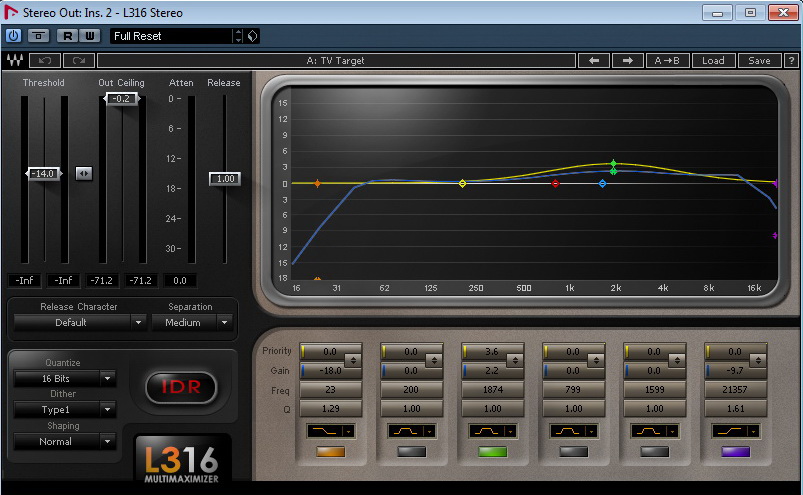Click the Save button

759,60
